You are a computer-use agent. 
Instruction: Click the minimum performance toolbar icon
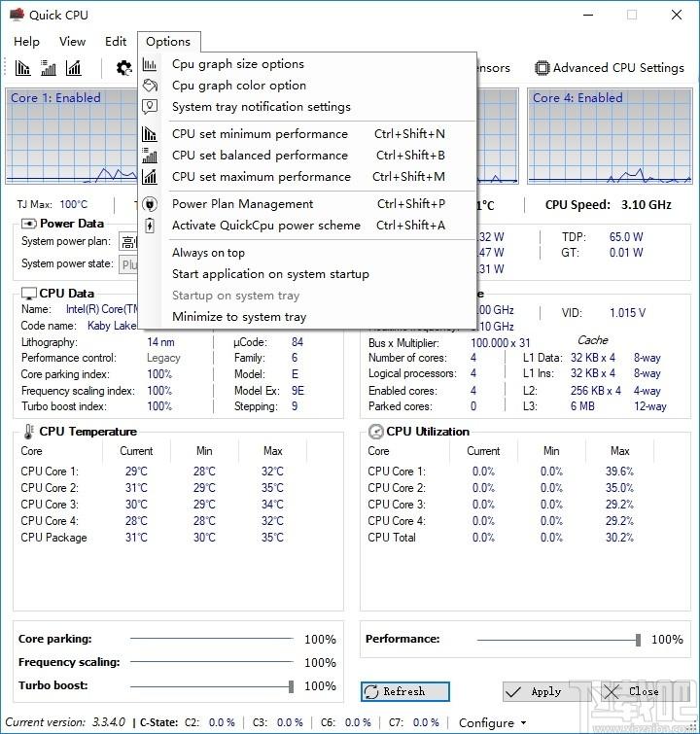point(22,68)
